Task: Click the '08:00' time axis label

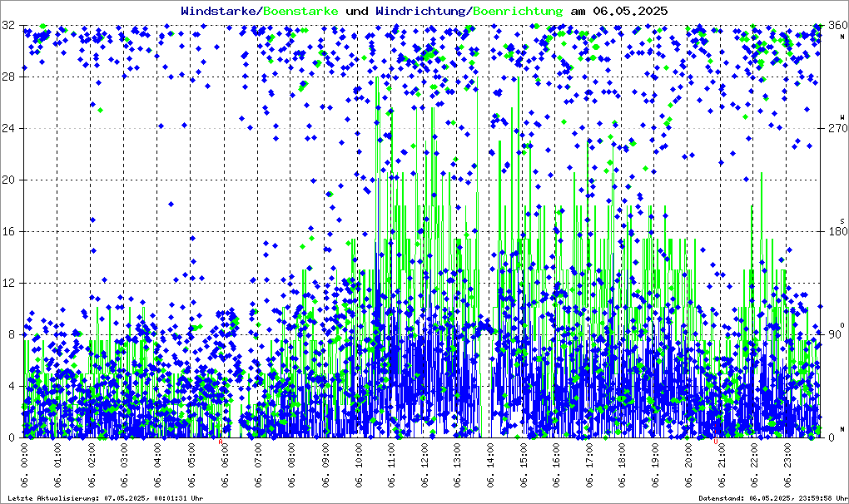Action: pyautogui.click(x=290, y=456)
